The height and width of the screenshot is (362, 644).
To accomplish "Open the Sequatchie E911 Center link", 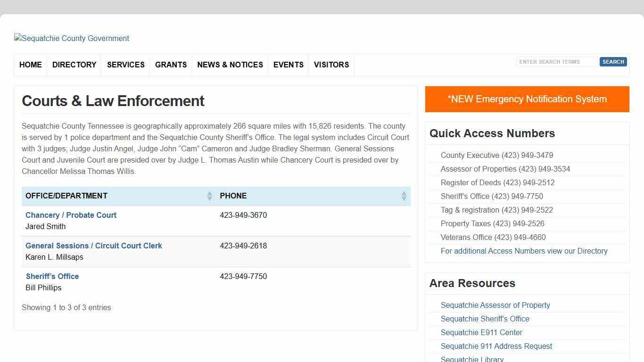I will [481, 332].
